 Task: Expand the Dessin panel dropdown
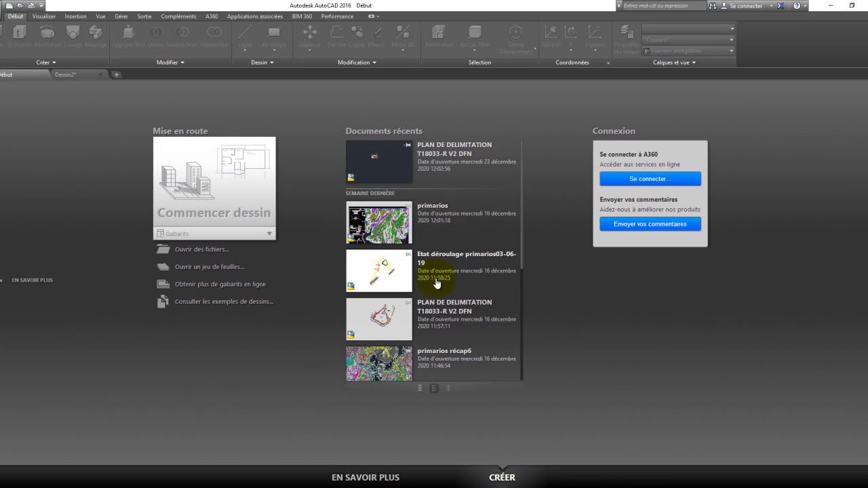262,62
